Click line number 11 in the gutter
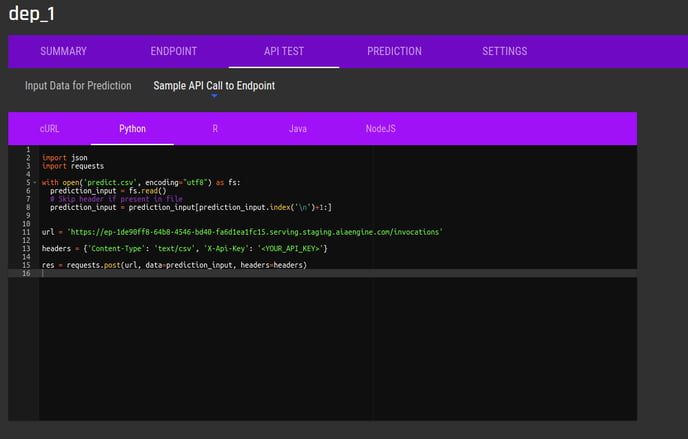Screen dimensions: 688x439 [x=26, y=232]
